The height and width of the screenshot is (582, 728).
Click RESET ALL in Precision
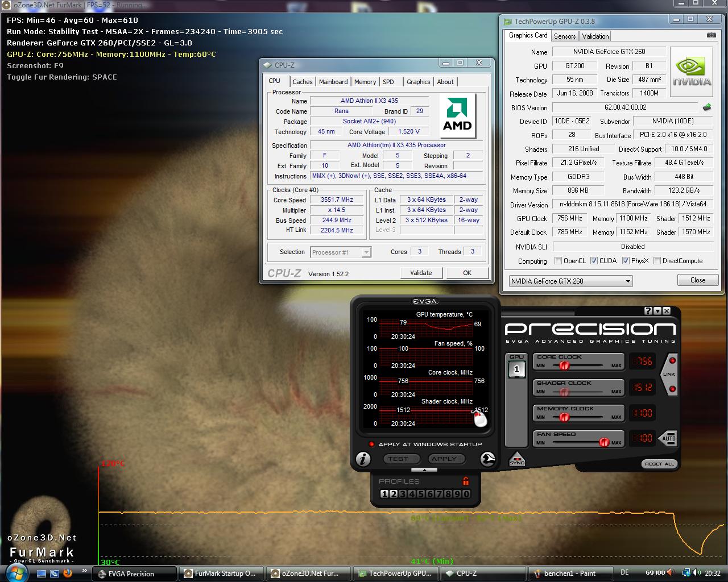[x=659, y=464]
